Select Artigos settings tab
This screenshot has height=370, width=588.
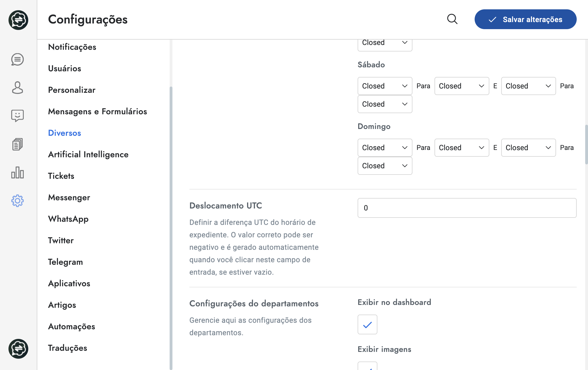(x=62, y=305)
